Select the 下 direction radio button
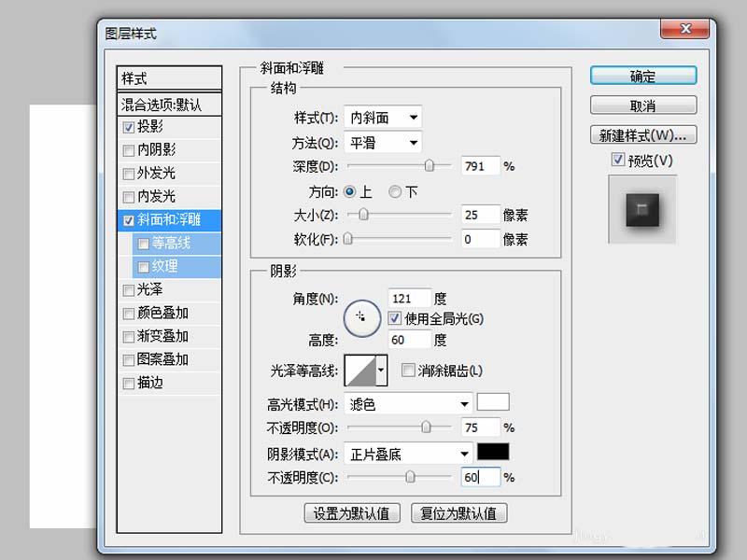This screenshot has width=747, height=560. (395, 192)
